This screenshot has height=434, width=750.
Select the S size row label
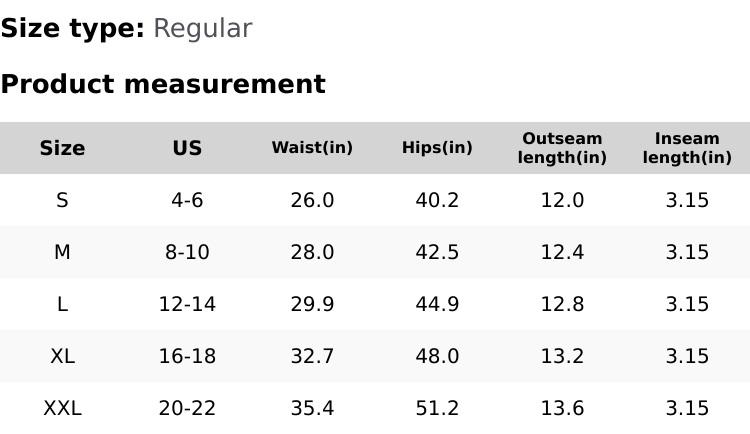pyautogui.click(x=62, y=200)
